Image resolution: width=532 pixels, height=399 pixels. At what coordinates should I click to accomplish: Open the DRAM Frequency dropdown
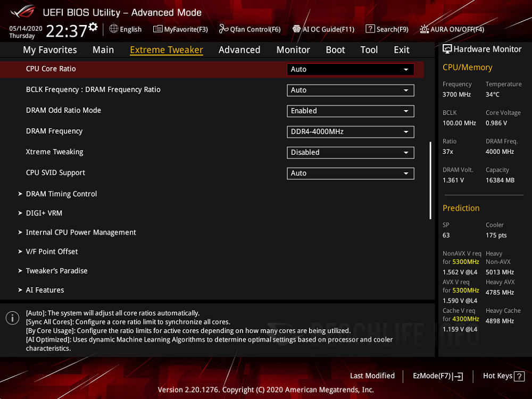pyautogui.click(x=350, y=132)
